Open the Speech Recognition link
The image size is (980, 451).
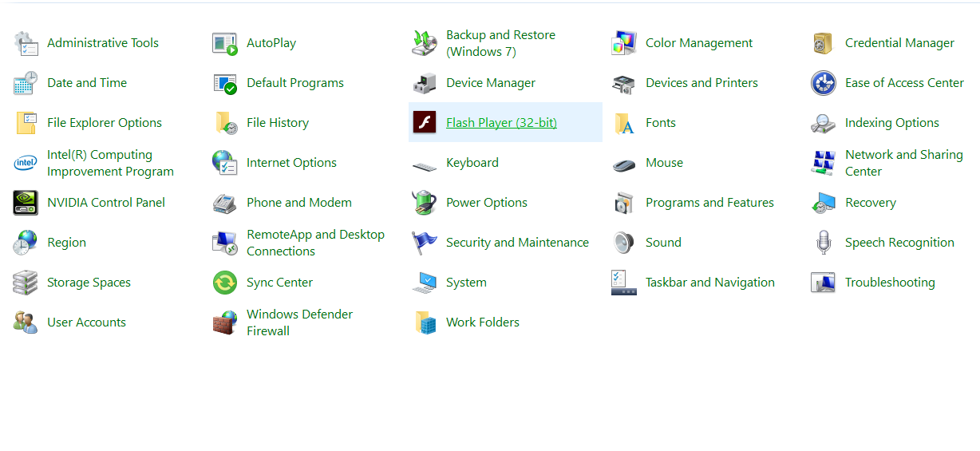pyautogui.click(x=899, y=243)
